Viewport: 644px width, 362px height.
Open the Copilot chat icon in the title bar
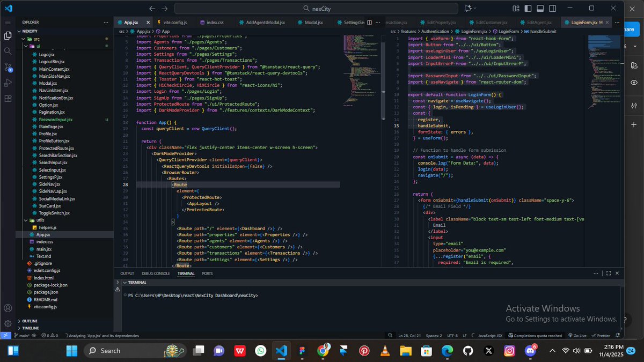pos(468,9)
